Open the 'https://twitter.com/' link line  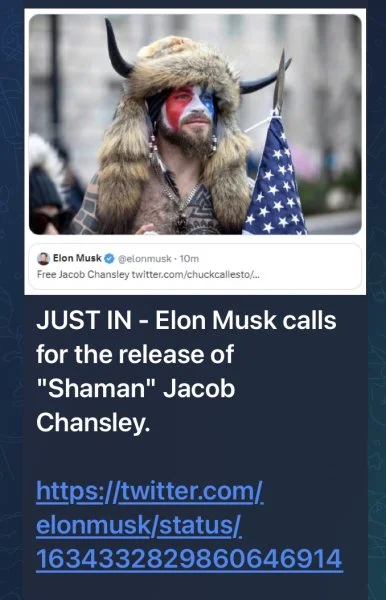(150, 491)
